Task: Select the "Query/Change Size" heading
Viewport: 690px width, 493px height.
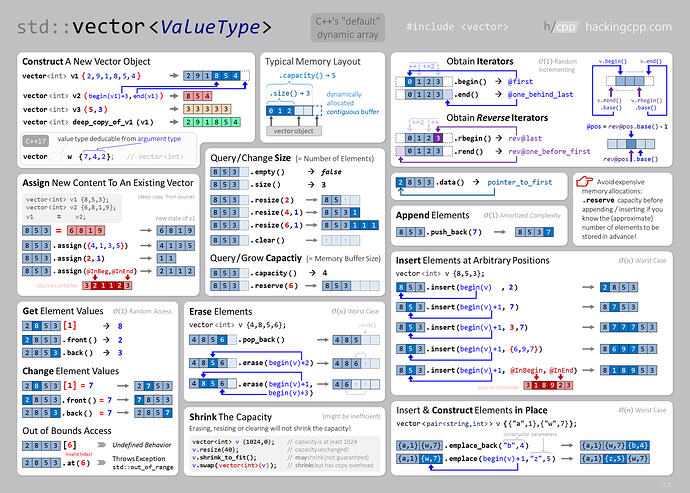Action: point(250,158)
